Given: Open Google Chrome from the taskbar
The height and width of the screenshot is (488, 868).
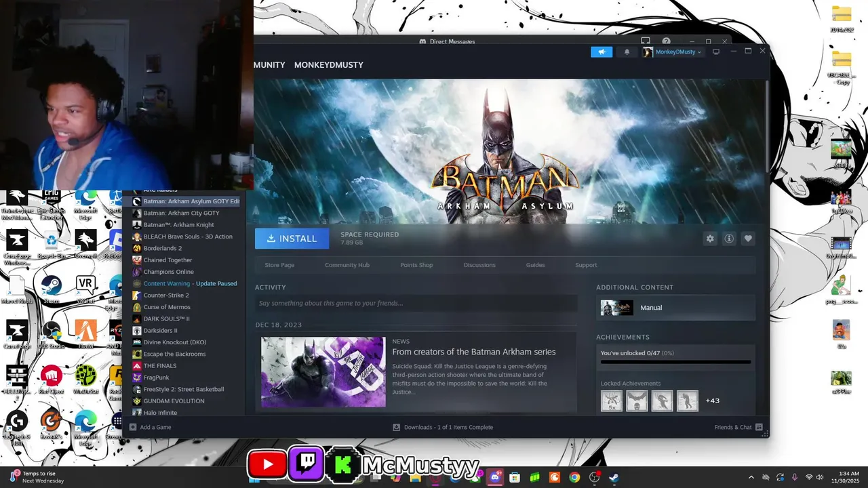Looking at the screenshot, I should click(x=574, y=477).
